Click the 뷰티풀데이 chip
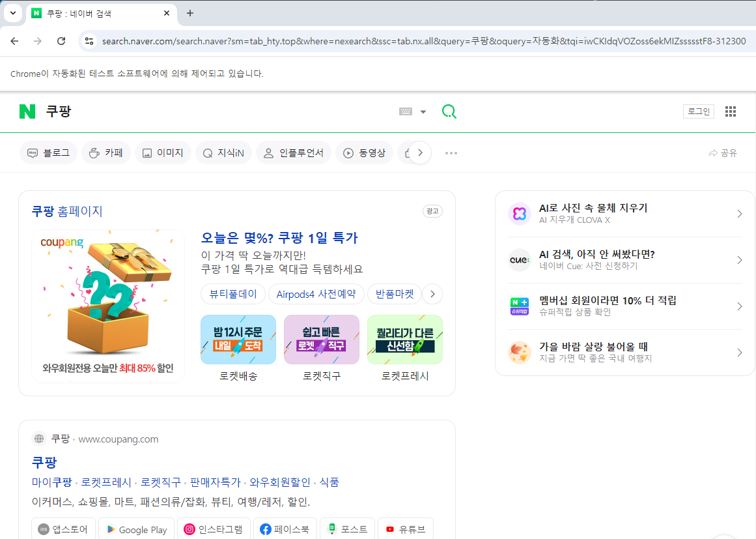 point(233,294)
